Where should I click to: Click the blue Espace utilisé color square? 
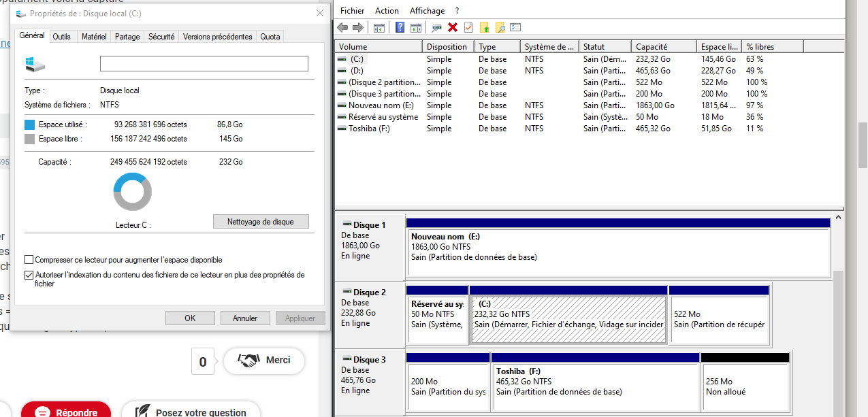(29, 124)
